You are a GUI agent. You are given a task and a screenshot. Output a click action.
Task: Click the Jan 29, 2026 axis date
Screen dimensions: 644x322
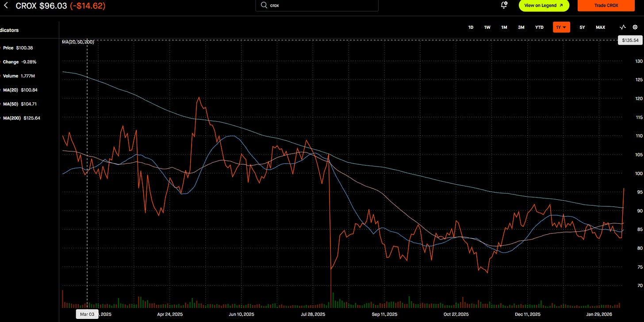pyautogui.click(x=598, y=314)
